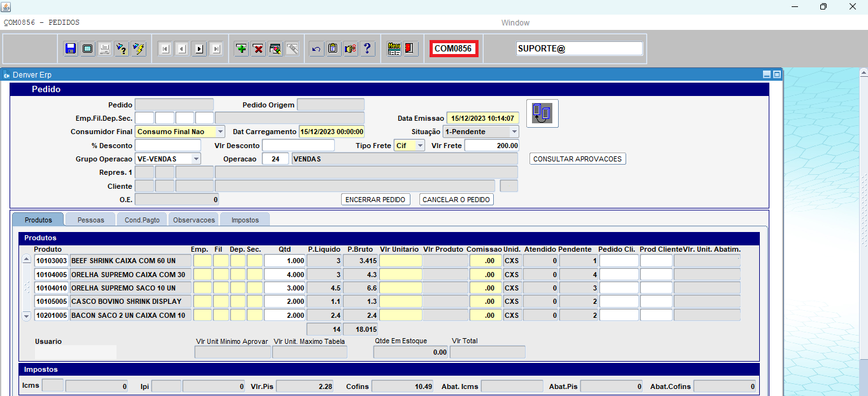
Task: Open the Tipo Frete Cif dropdown
Action: tap(420, 146)
